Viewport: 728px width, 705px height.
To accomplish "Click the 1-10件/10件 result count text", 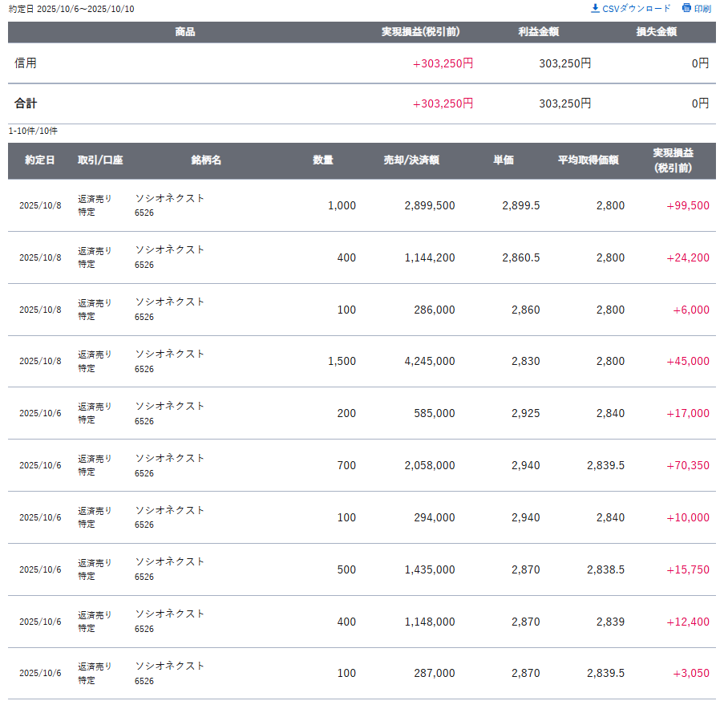I will coord(33,131).
